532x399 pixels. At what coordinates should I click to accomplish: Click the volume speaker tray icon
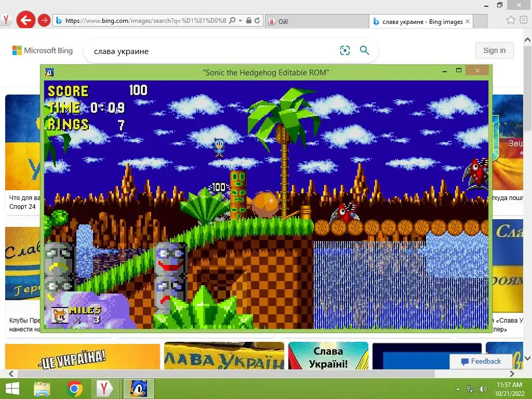pos(483,389)
